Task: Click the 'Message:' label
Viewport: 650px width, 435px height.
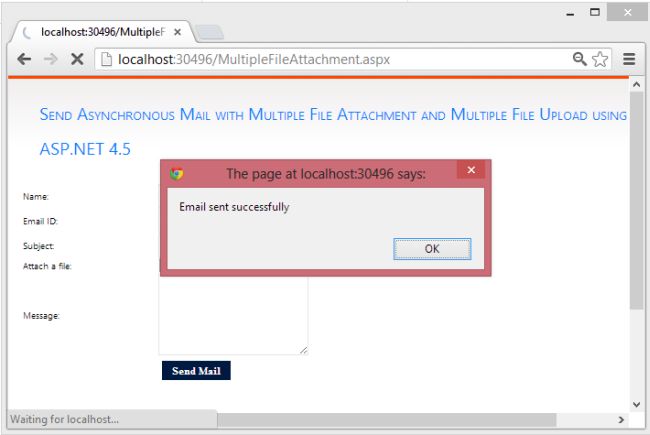Action: (x=41, y=316)
